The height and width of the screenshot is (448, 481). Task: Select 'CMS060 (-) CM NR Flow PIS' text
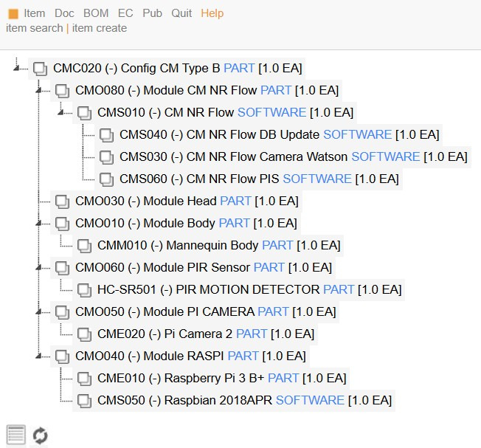[x=199, y=179]
